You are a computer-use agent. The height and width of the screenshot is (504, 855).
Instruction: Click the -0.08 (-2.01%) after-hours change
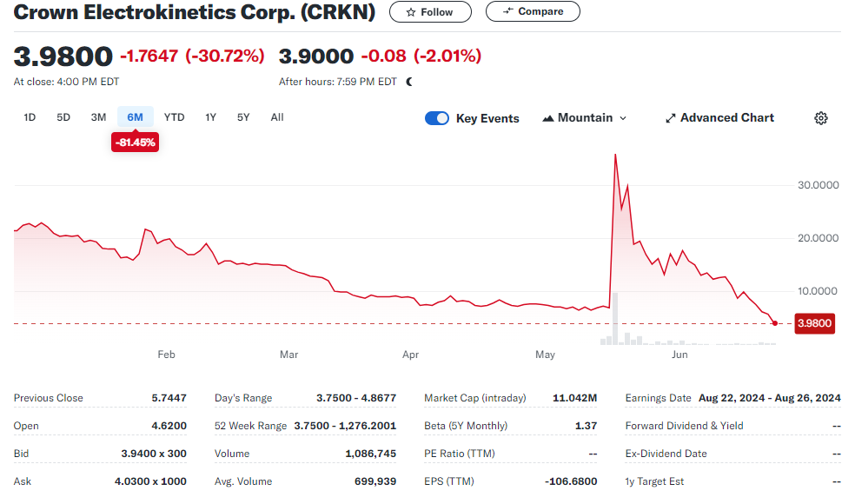pyautogui.click(x=421, y=56)
